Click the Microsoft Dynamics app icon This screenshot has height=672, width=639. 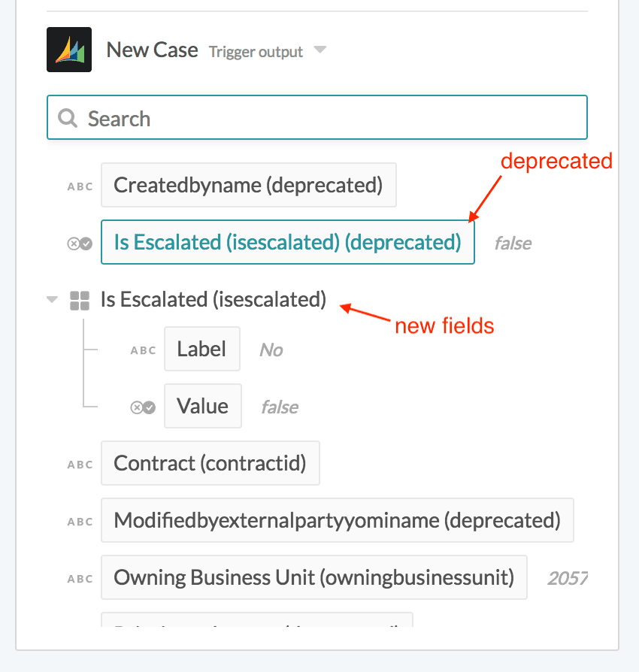click(69, 50)
